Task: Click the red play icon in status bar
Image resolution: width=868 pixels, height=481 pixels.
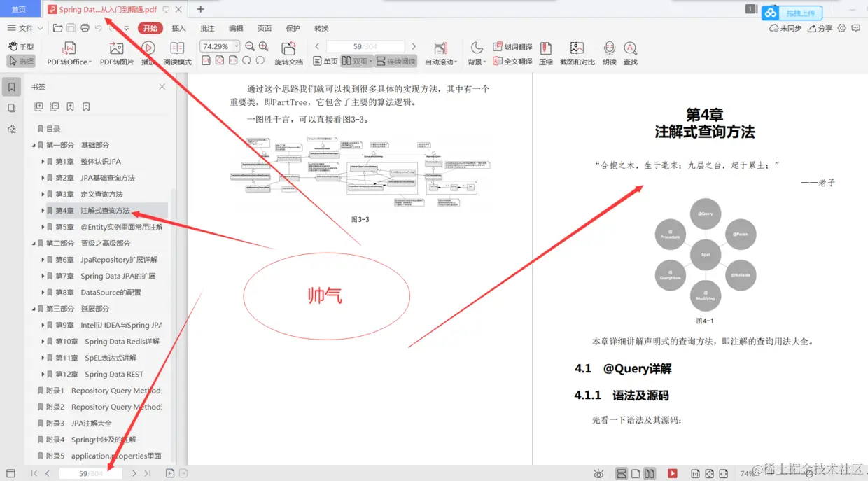Action: pos(673,473)
